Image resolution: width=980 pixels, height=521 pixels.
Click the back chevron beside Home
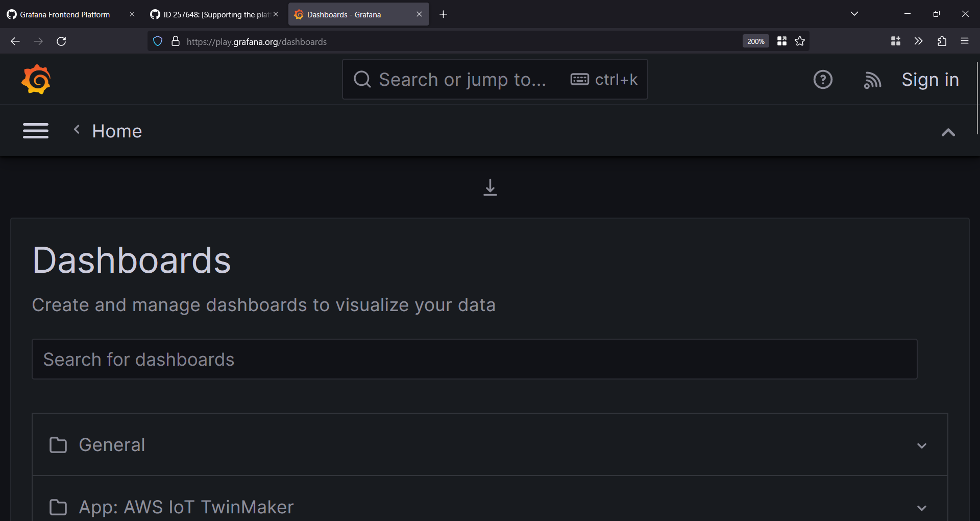[x=77, y=130]
